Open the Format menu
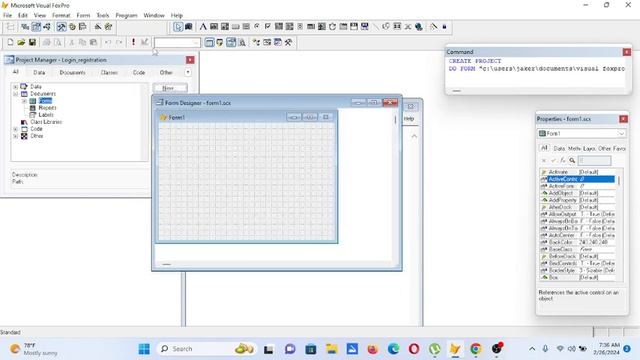This screenshot has height=360, width=640. click(61, 15)
